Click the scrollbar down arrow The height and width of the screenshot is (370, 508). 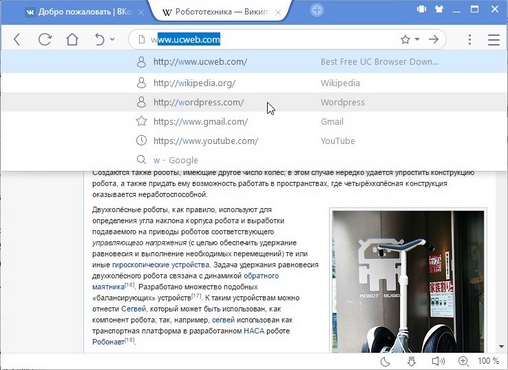[502, 347]
